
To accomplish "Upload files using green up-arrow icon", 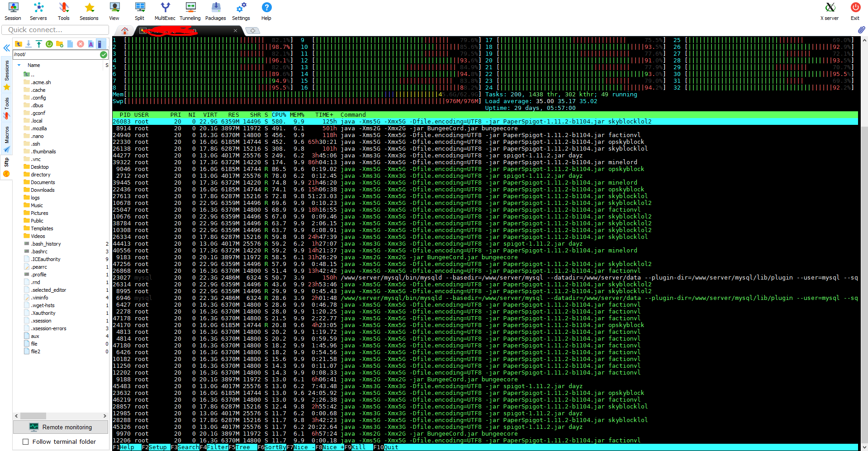I will click(x=39, y=44).
